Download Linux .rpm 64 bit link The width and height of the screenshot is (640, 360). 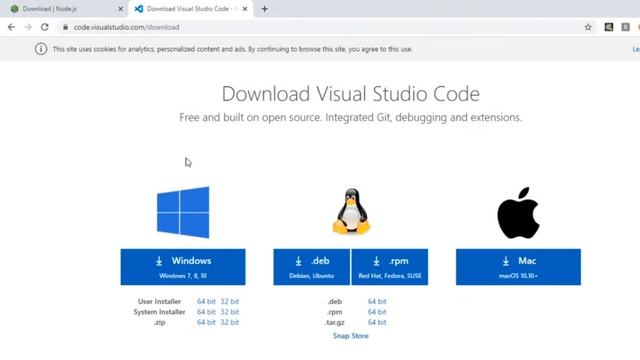[377, 312]
